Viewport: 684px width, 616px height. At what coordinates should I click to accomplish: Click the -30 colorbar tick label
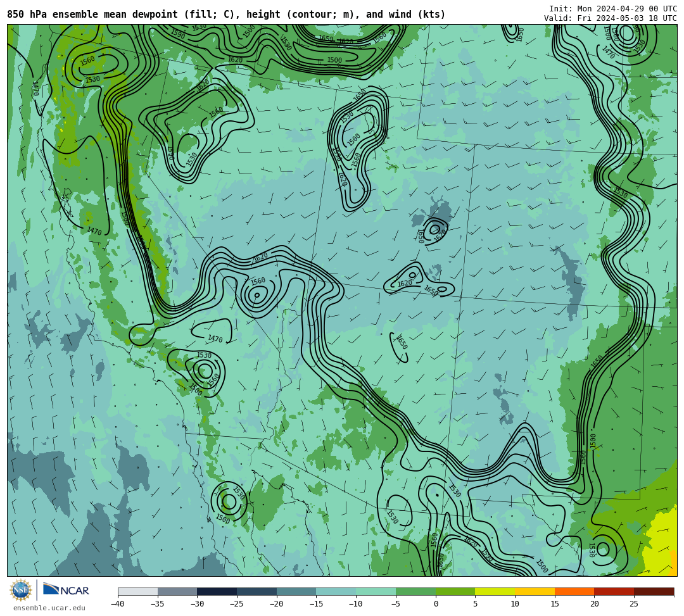pyautogui.click(x=197, y=604)
